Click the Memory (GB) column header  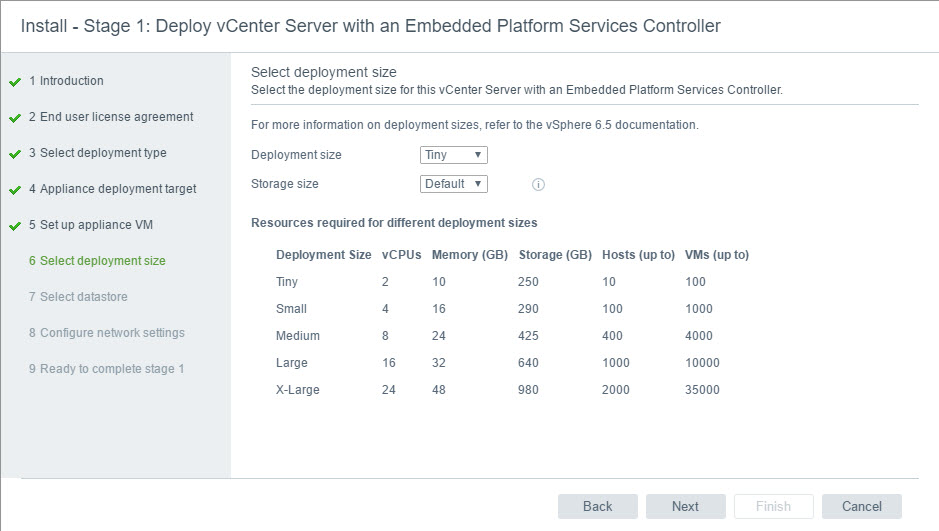coord(469,255)
